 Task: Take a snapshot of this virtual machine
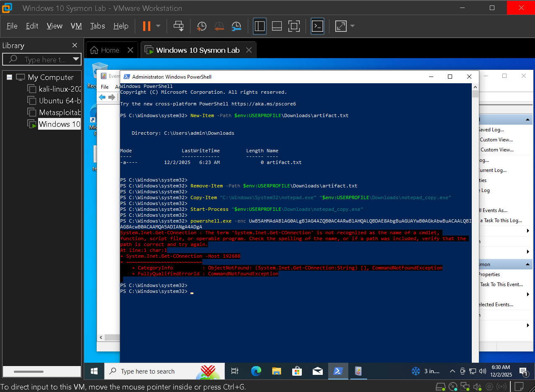point(201,26)
